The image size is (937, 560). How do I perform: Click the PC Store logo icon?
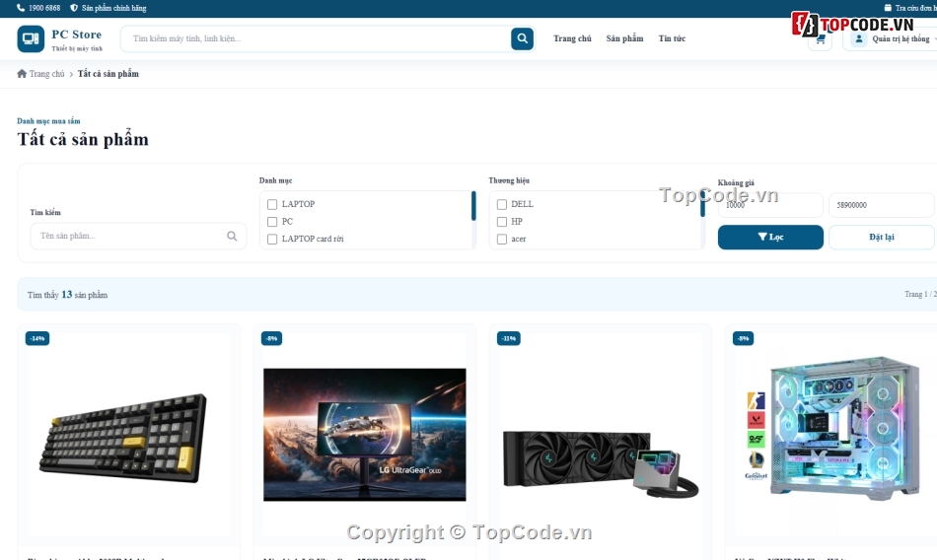coord(31,38)
